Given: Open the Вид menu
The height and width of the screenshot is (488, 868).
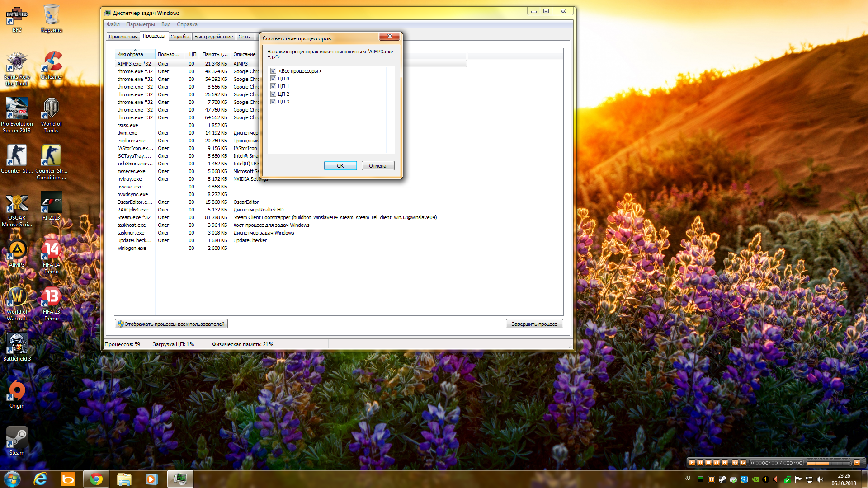Looking at the screenshot, I should tap(165, 24).
